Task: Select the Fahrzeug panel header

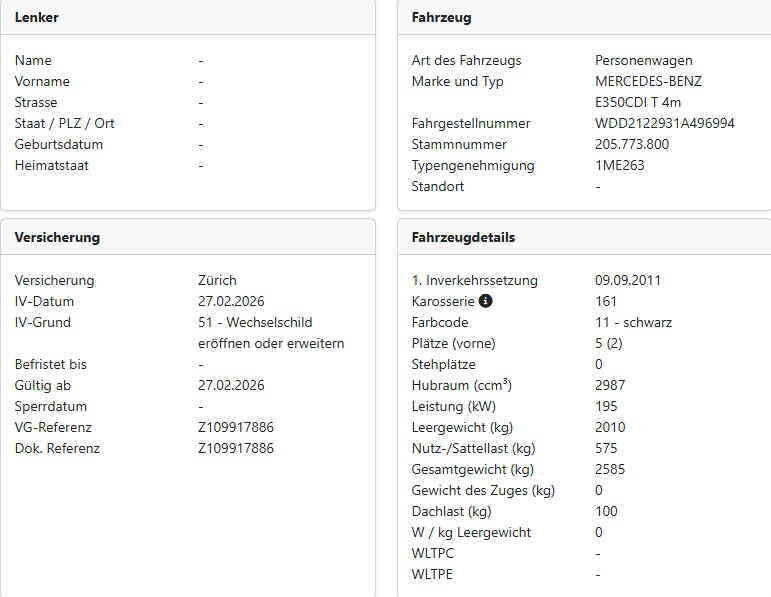Action: tap(584, 17)
